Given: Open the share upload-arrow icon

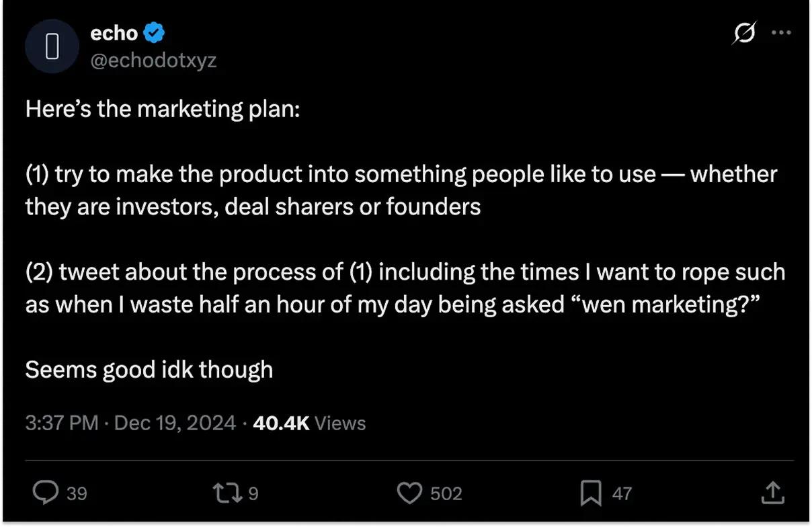Looking at the screenshot, I should [x=772, y=493].
